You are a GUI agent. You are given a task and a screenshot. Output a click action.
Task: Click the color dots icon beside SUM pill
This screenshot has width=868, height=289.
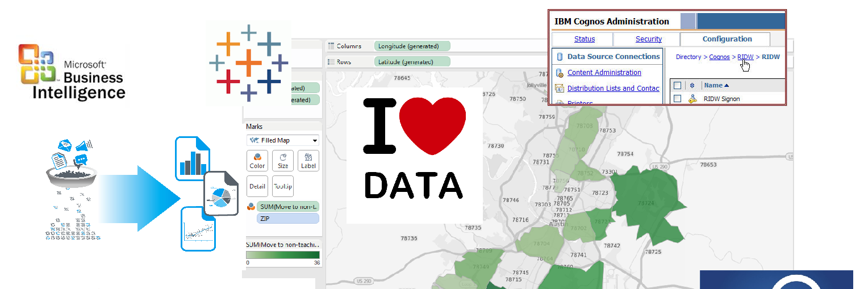[251, 207]
